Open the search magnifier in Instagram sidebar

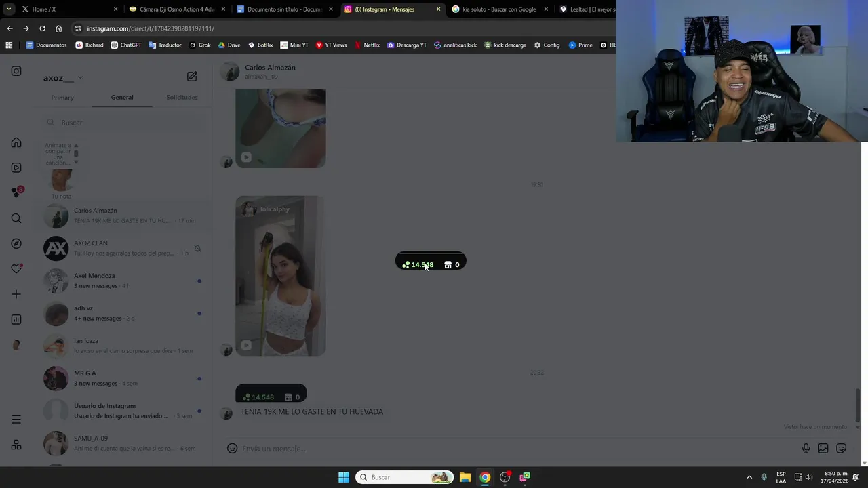(x=16, y=218)
